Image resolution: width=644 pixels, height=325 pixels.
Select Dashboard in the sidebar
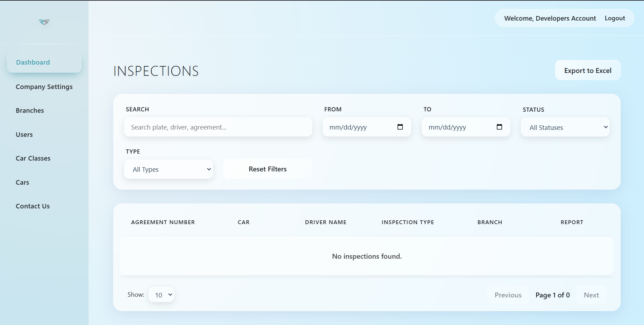tap(33, 62)
